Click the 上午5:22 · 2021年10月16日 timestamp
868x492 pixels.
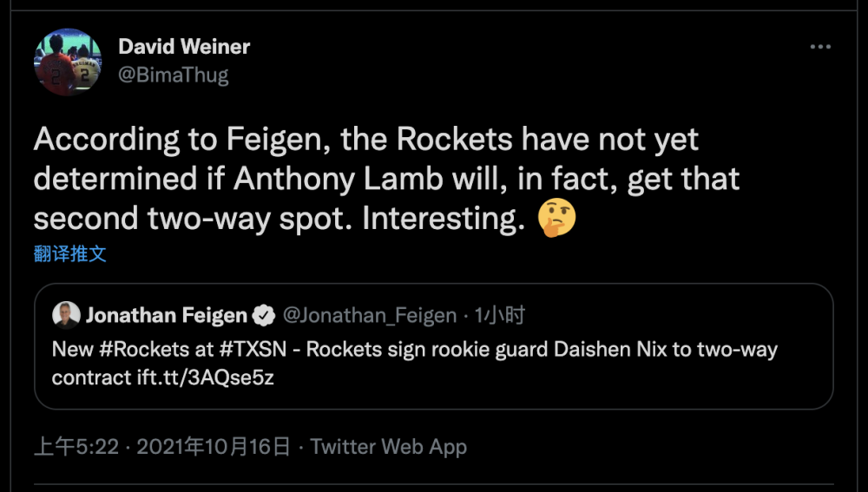[162, 447]
